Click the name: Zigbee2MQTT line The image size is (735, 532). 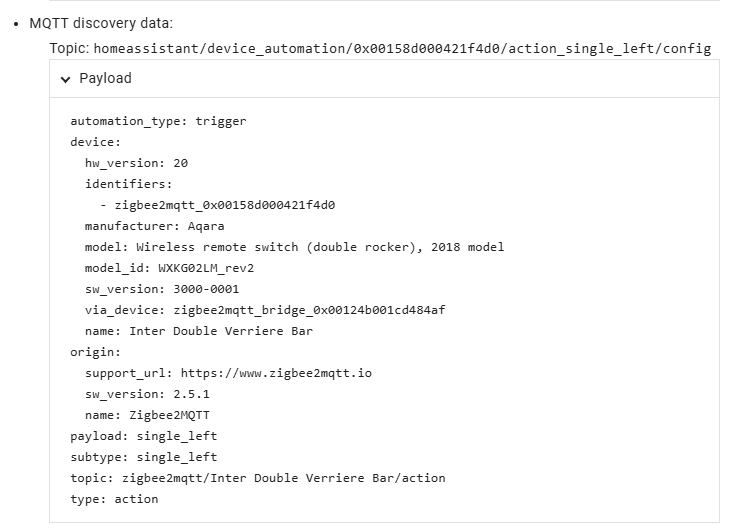(x=147, y=415)
